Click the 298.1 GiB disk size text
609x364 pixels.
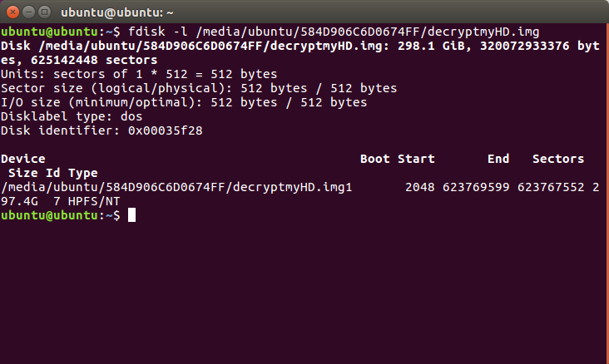tap(431, 46)
